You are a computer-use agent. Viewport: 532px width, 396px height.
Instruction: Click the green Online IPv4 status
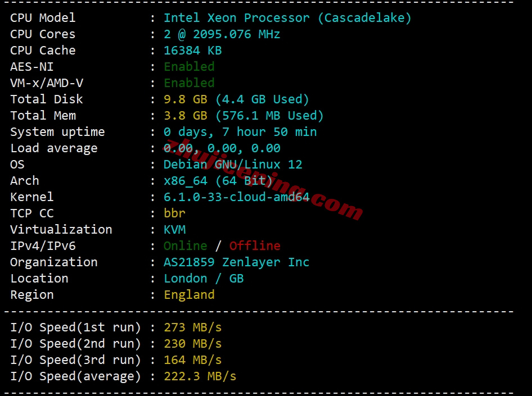pyautogui.click(x=185, y=246)
